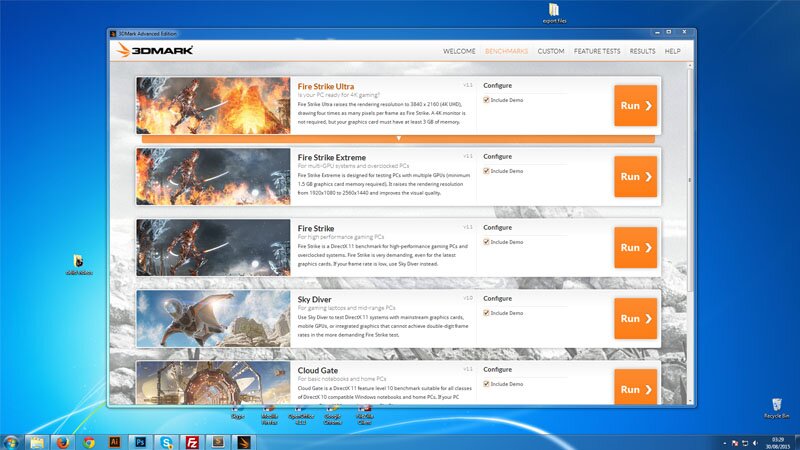Screen dimensions: 800x450
Task: Run the Sky Diver benchmark
Action: (636, 318)
